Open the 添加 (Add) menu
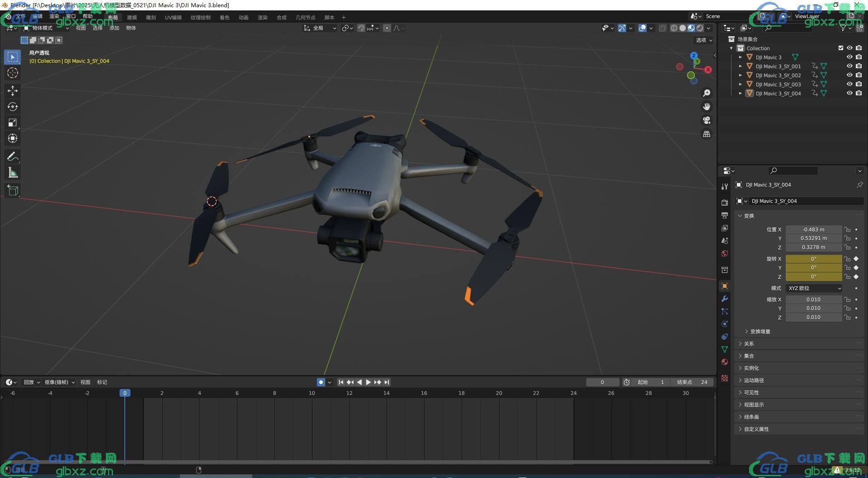 click(114, 28)
